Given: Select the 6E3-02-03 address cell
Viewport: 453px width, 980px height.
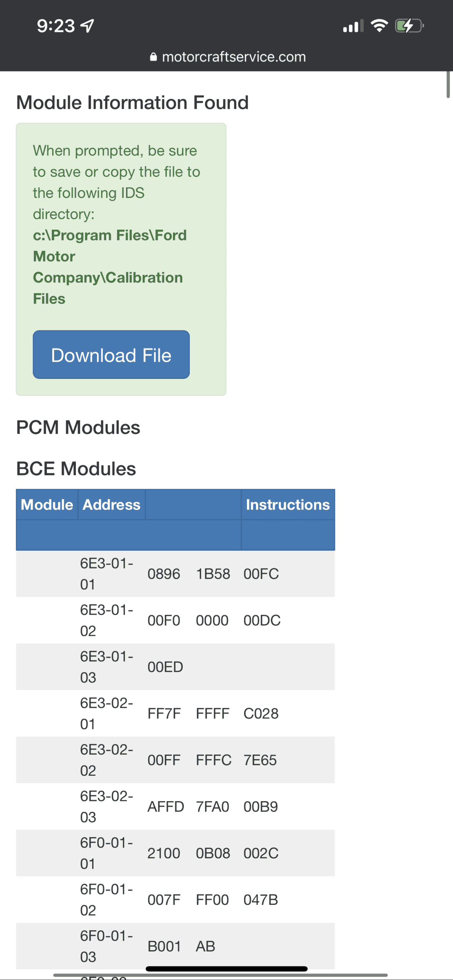Looking at the screenshot, I should pos(107,806).
